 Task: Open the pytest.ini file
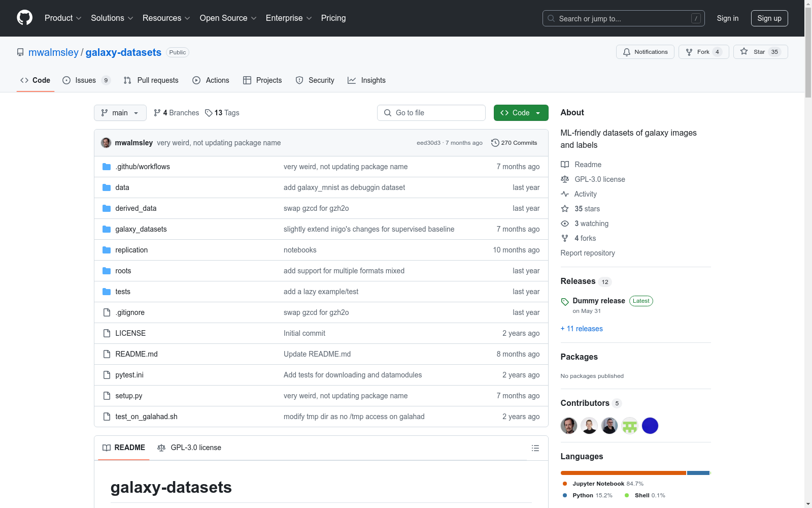[129, 375]
